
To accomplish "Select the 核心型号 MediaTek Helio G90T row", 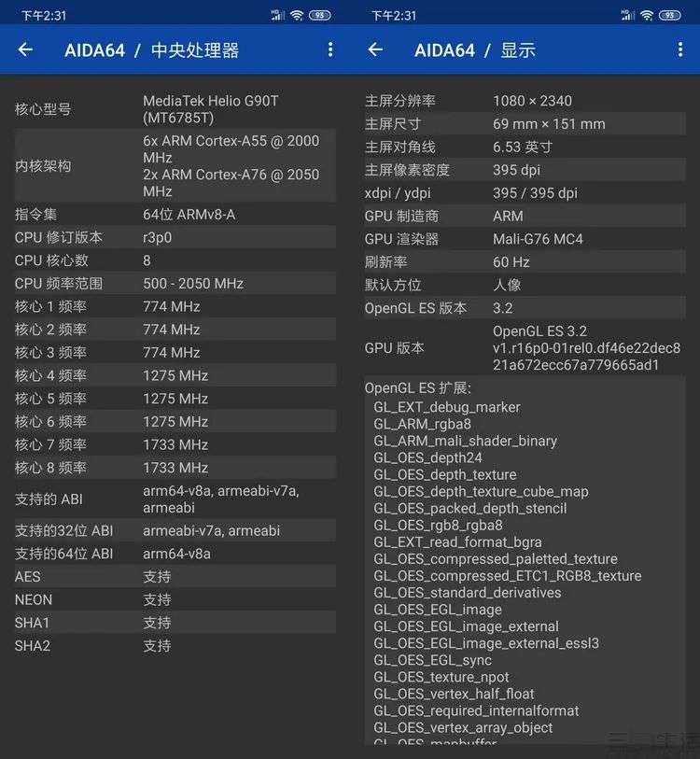I will 175,109.
